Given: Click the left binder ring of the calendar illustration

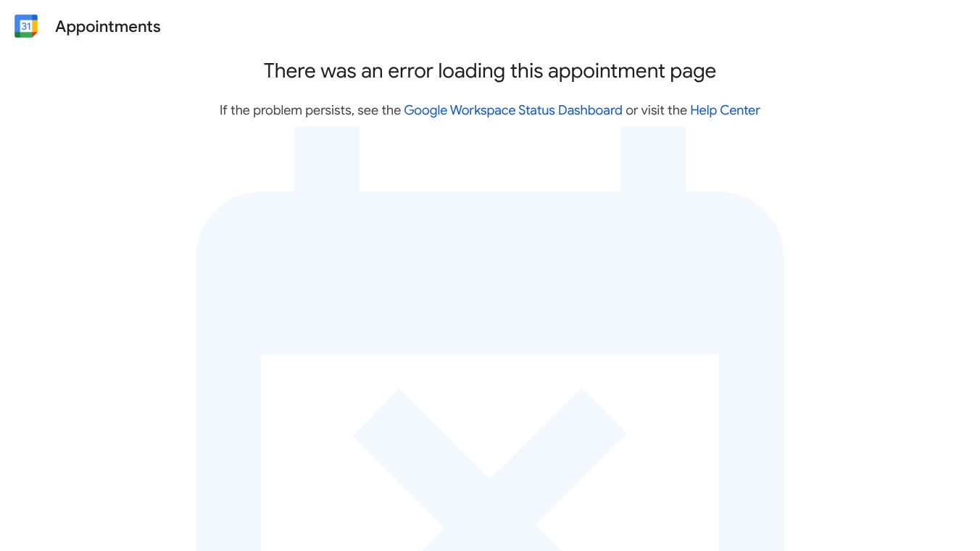Looking at the screenshot, I should 326,159.
